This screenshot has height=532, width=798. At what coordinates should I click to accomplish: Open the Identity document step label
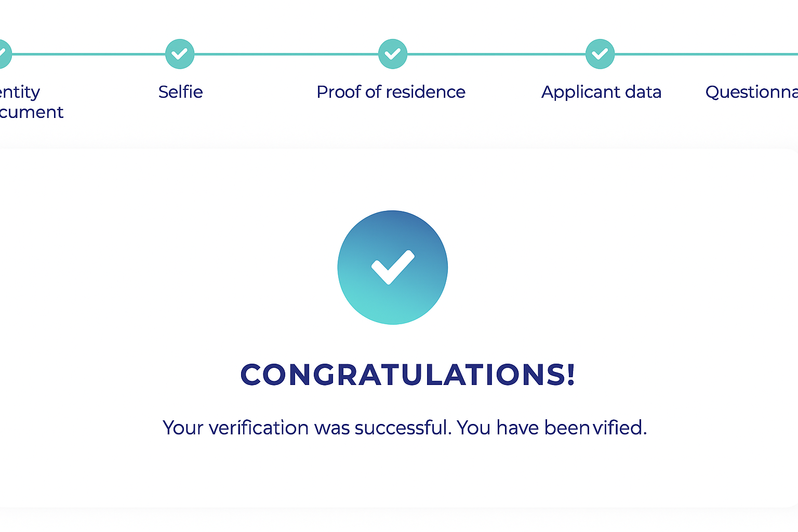pos(25,102)
